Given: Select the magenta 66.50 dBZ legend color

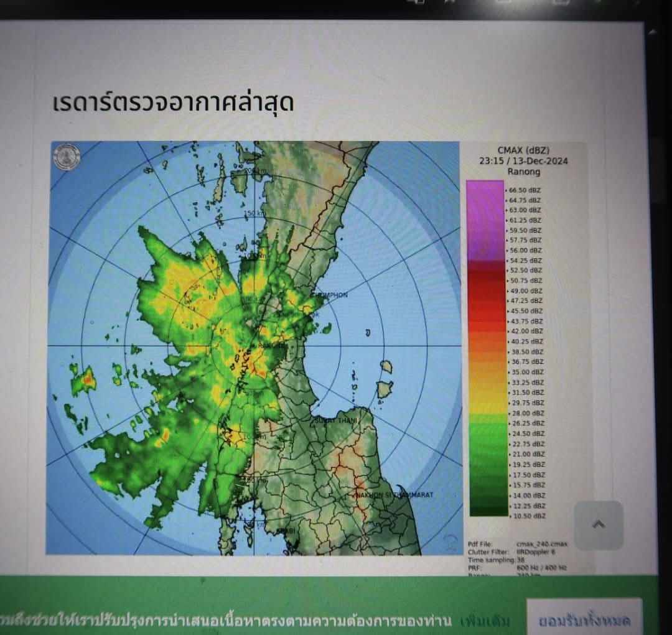Looking at the screenshot, I should point(485,190).
